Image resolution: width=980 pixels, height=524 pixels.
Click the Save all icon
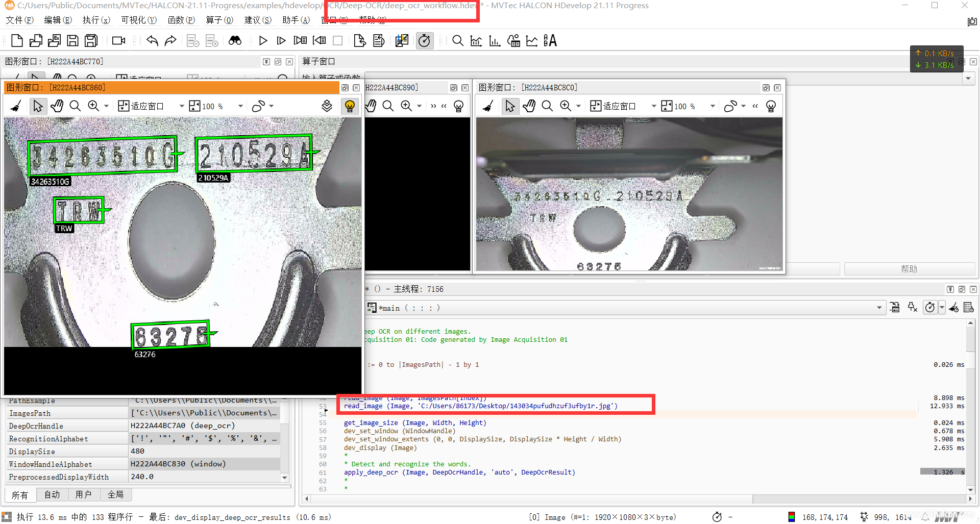pyautogui.click(x=91, y=41)
